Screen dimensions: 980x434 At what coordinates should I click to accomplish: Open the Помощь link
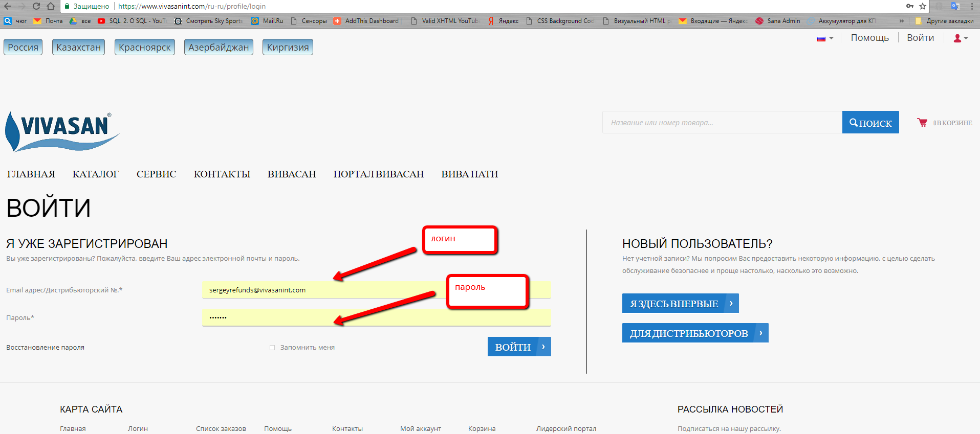coord(869,38)
